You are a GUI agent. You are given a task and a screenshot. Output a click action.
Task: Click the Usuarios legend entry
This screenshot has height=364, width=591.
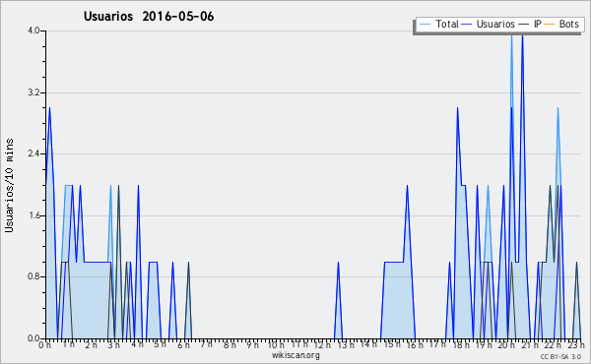click(489, 25)
